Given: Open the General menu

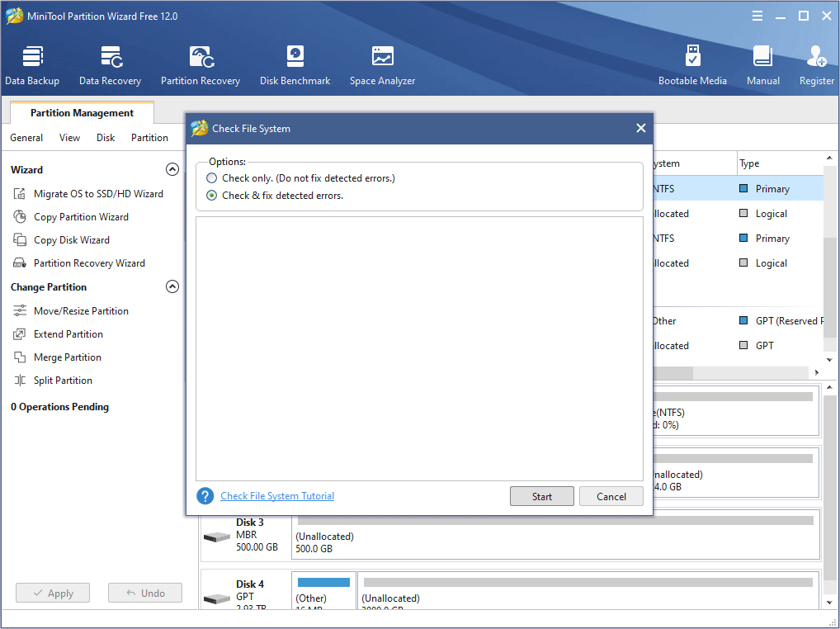Looking at the screenshot, I should tap(26, 138).
